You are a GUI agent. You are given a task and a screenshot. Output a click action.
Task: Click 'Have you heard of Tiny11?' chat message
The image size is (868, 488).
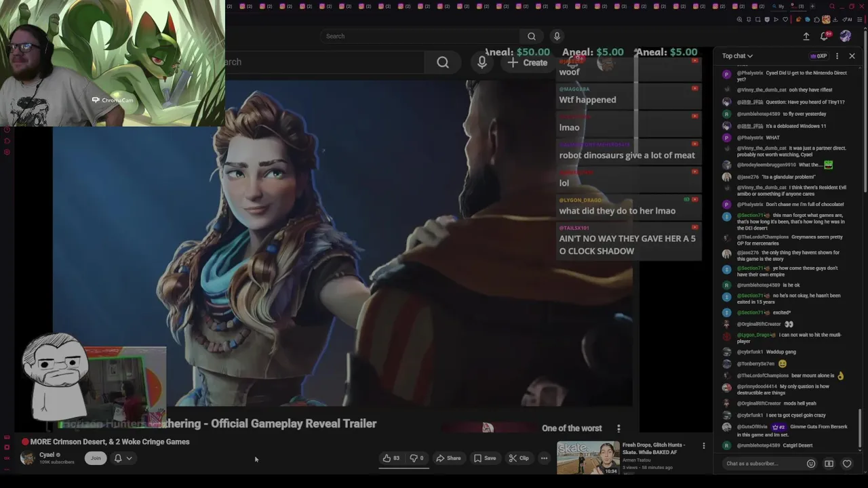pos(783,102)
